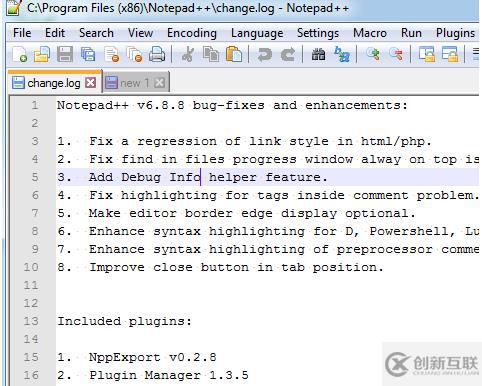
Task: Switch to the change.log tab
Action: [54, 83]
